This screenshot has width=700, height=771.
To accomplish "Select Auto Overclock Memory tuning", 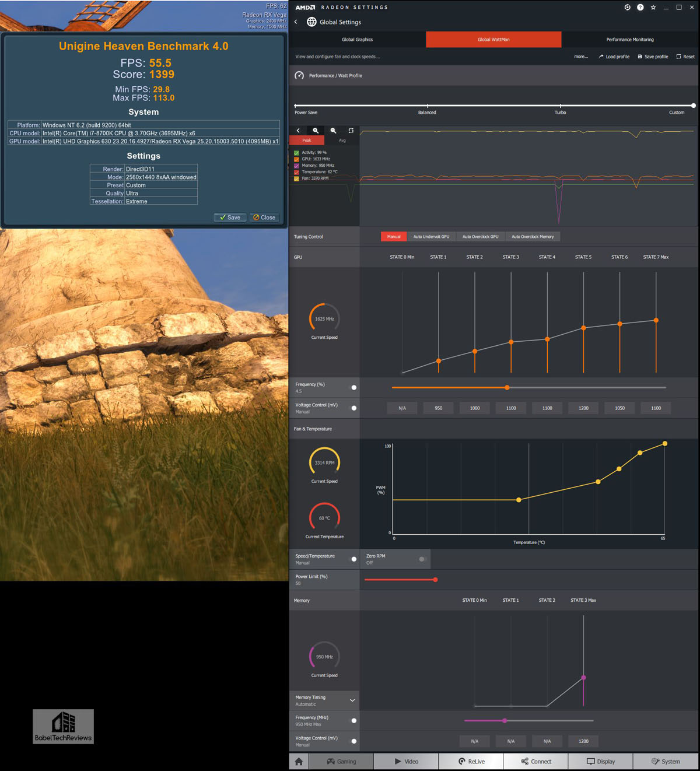I will point(533,237).
